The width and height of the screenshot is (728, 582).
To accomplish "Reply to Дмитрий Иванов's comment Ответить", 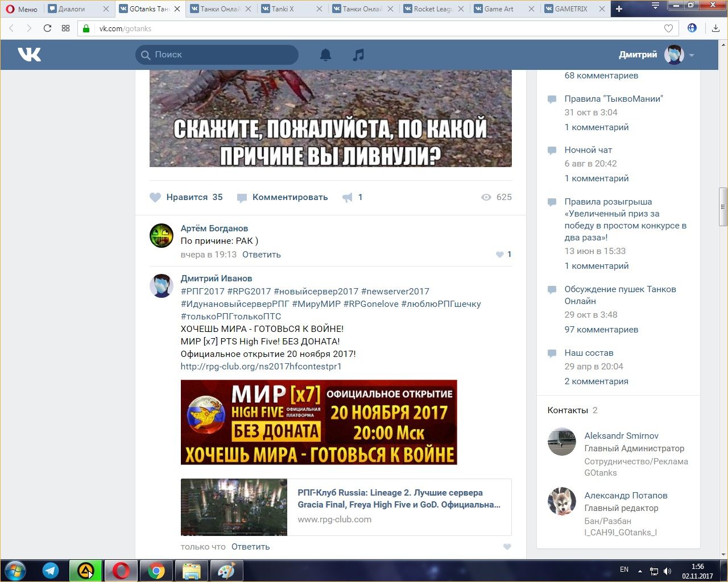I will tap(250, 547).
